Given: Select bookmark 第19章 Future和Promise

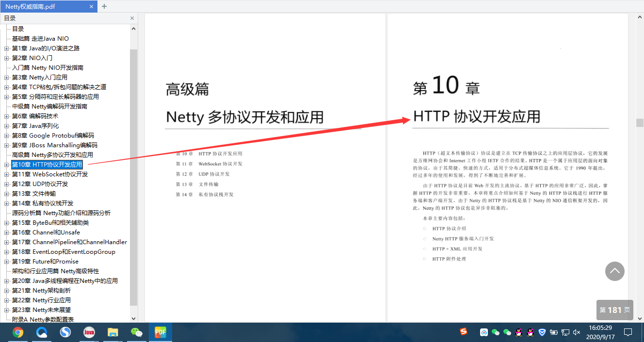Looking at the screenshot, I should tap(45, 262).
